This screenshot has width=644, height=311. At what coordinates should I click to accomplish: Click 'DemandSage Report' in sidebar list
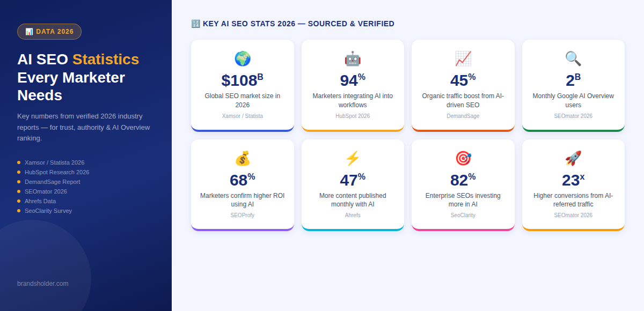53,182
